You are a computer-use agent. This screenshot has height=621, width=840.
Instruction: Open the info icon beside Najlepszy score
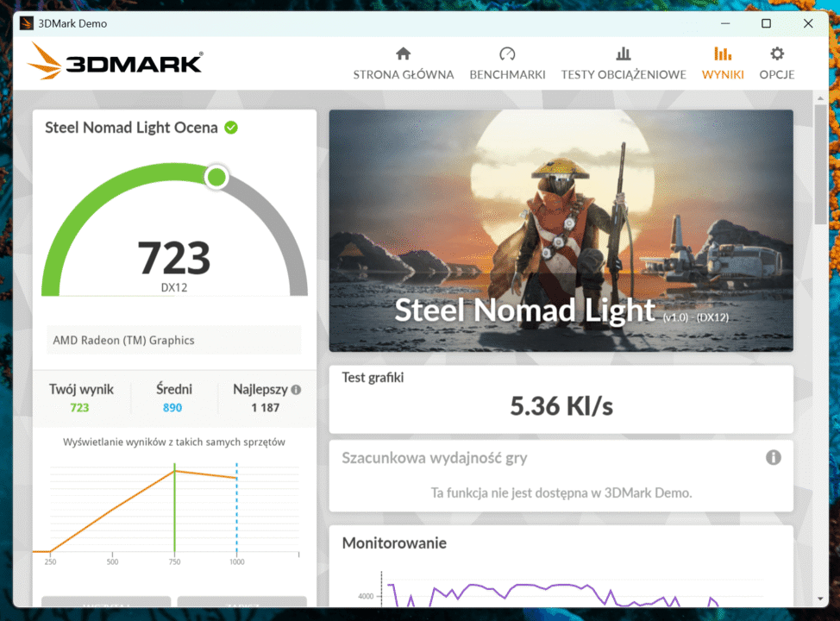pos(294,388)
